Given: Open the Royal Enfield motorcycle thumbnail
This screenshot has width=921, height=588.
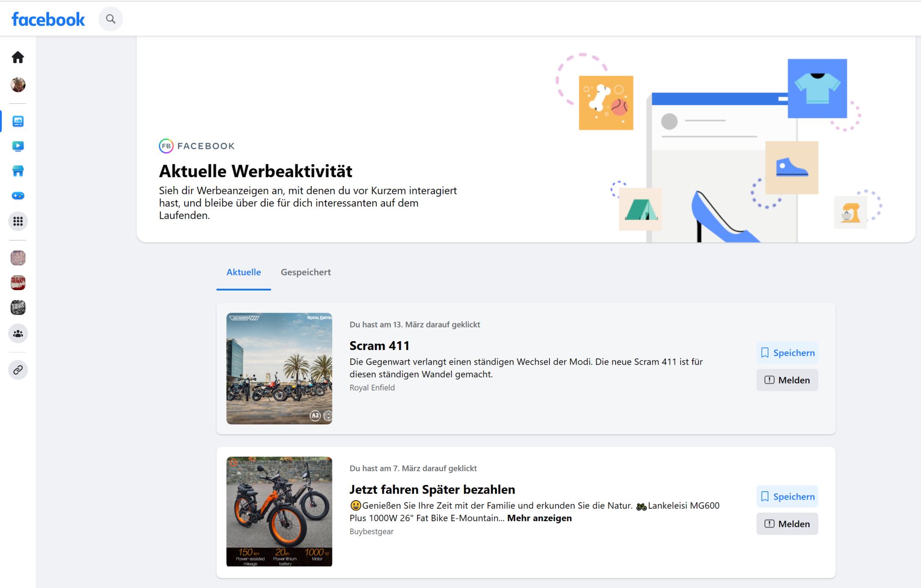Looking at the screenshot, I should click(x=279, y=368).
